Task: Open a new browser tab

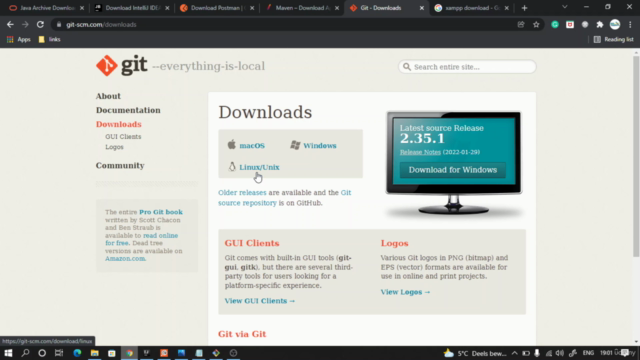Action: [x=524, y=8]
